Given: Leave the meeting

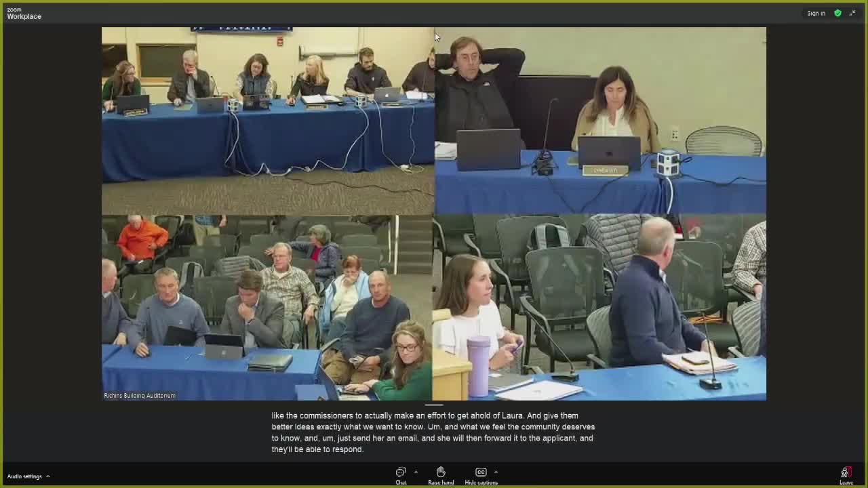Looking at the screenshot, I should point(846,476).
